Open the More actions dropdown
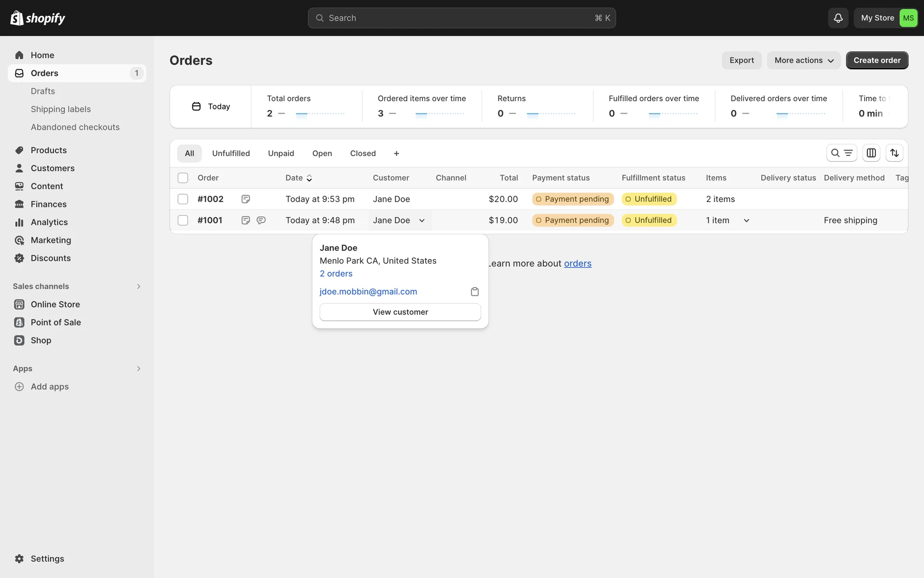This screenshot has height=578, width=924. [x=803, y=60]
